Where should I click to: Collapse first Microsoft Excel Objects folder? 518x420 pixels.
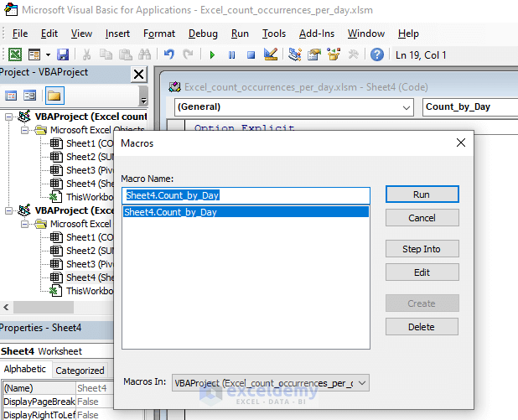(x=24, y=131)
